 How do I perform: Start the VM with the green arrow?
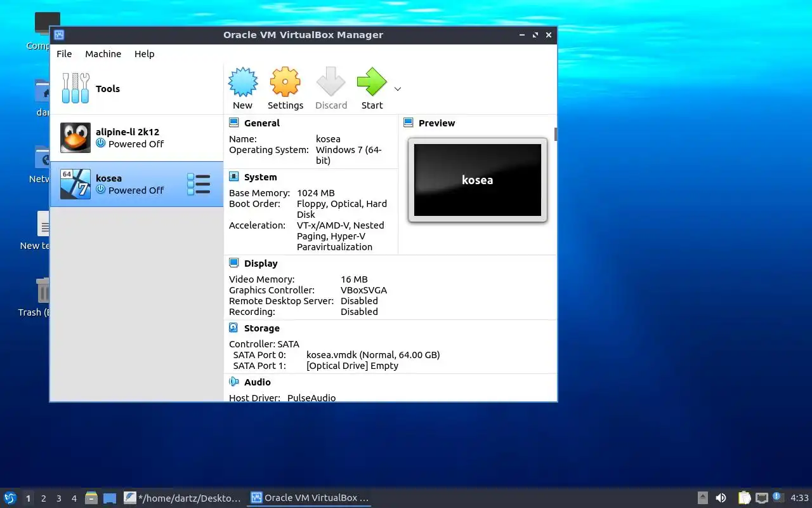click(x=372, y=82)
